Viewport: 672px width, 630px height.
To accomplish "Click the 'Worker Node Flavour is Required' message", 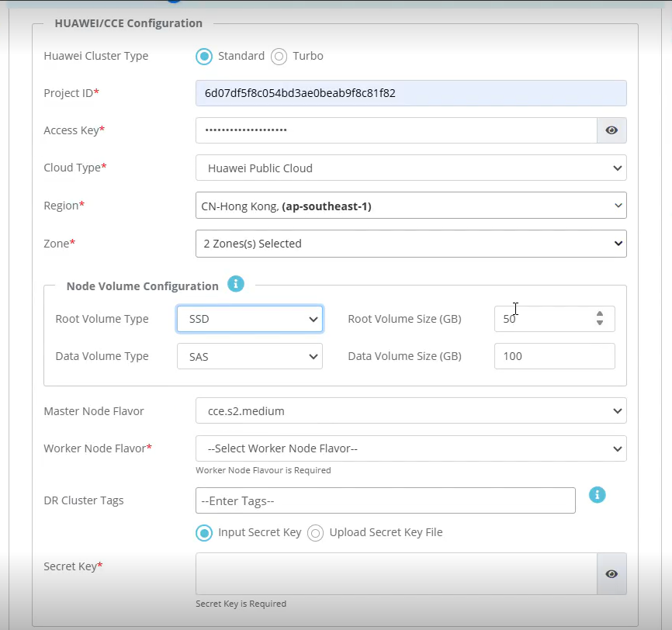I will [x=263, y=471].
